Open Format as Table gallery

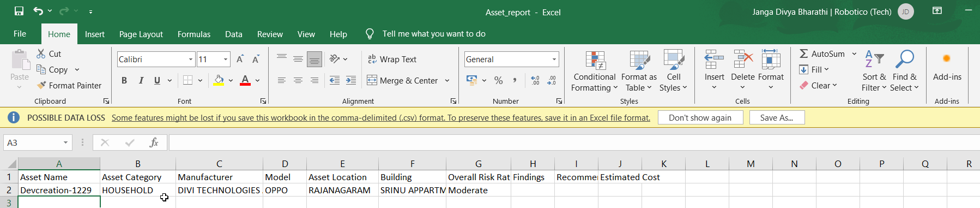tap(639, 71)
